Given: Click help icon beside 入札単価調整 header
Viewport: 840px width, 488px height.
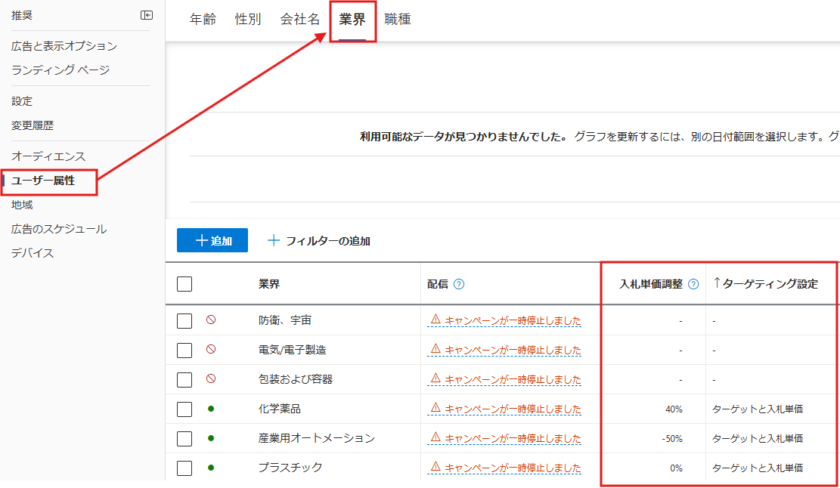Looking at the screenshot, I should click(x=693, y=284).
